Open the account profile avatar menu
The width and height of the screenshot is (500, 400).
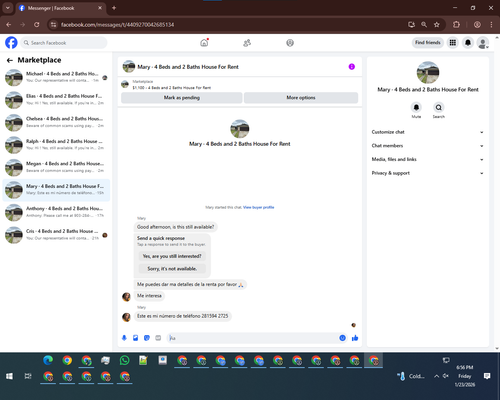483,43
